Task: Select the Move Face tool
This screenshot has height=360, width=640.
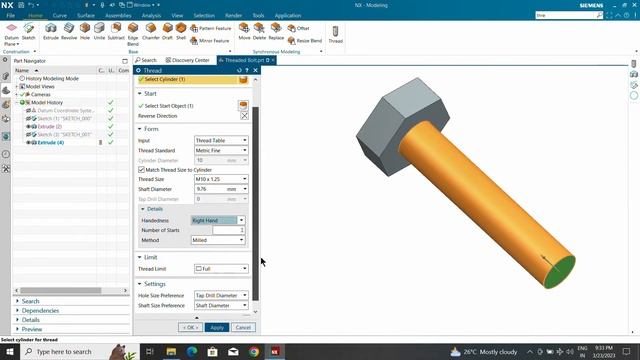Action: tap(244, 31)
